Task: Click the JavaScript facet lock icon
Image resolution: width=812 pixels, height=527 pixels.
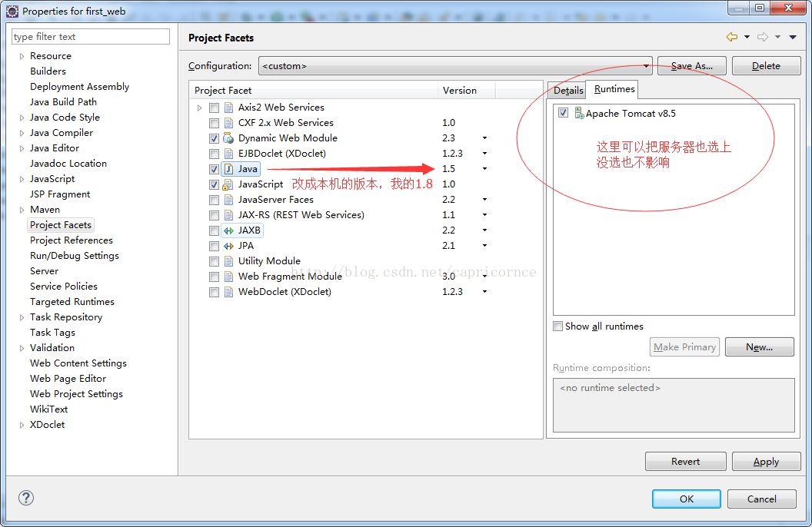Action: [x=228, y=184]
